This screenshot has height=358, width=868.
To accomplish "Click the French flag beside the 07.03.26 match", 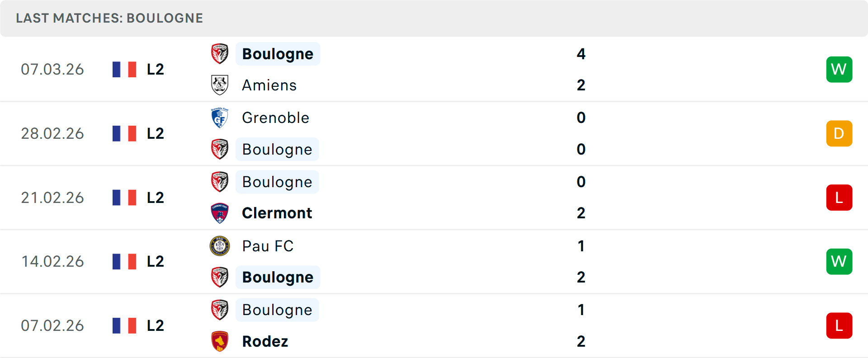I will pos(125,69).
